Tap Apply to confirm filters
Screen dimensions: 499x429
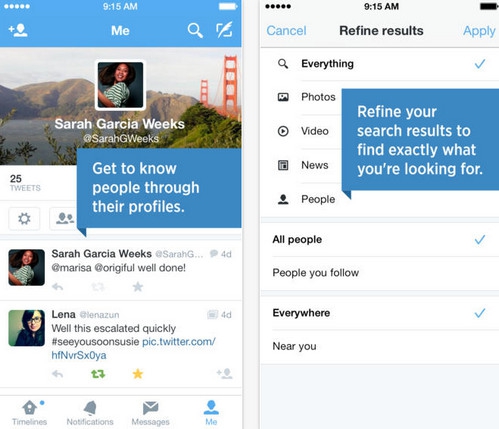click(479, 31)
